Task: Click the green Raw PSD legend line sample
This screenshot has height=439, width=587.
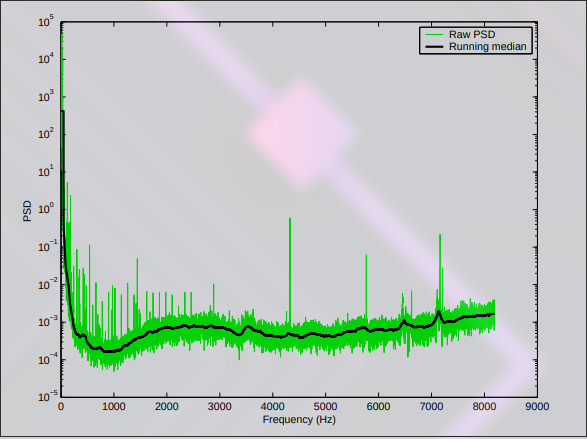Action: pos(434,34)
